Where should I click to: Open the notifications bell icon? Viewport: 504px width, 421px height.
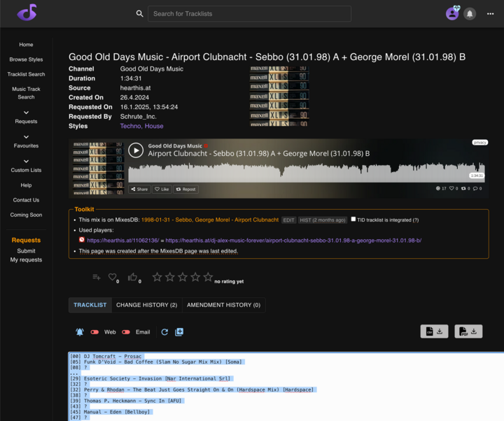(470, 14)
